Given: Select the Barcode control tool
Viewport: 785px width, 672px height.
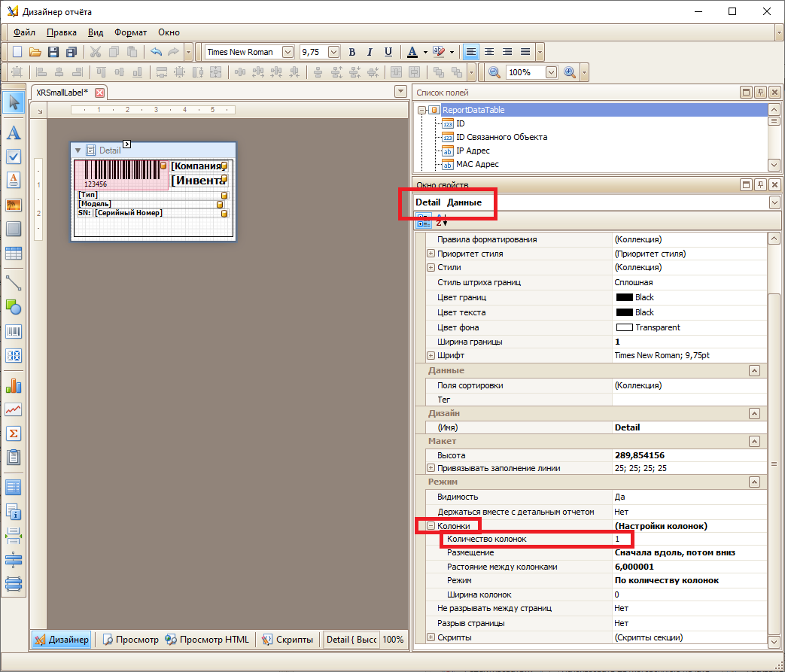Looking at the screenshot, I should (14, 332).
